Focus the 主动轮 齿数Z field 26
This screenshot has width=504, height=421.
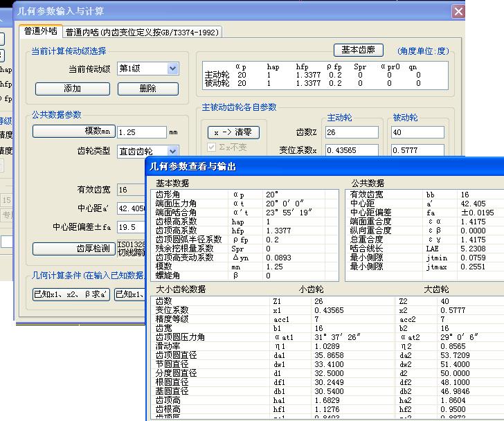click(352, 132)
